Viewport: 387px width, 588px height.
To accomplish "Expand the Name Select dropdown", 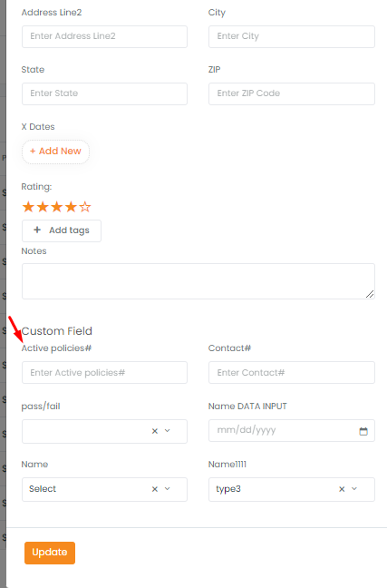I will point(168,488).
